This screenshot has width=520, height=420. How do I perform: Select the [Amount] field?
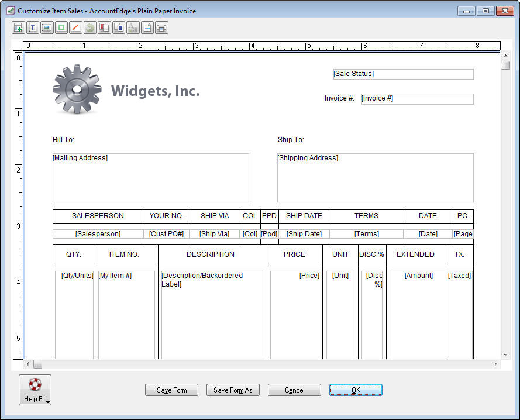pyautogui.click(x=417, y=315)
